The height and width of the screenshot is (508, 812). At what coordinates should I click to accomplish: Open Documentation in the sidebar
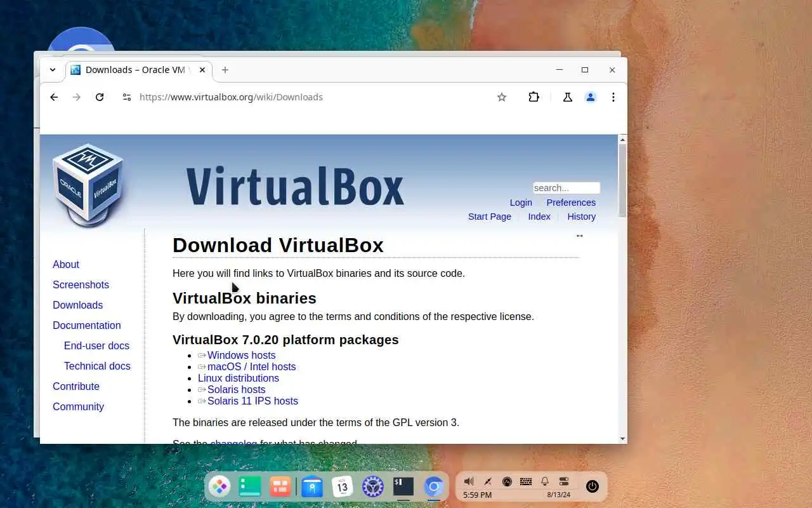[x=86, y=325]
